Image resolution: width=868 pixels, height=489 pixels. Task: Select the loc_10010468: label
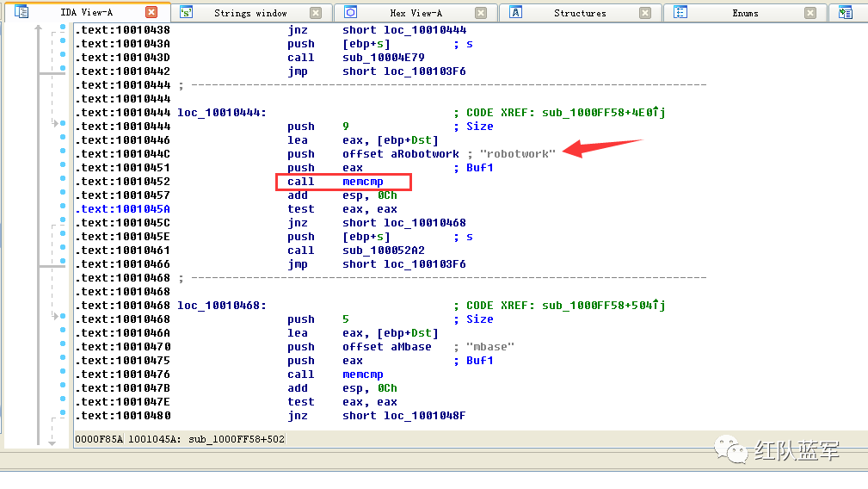coord(221,305)
